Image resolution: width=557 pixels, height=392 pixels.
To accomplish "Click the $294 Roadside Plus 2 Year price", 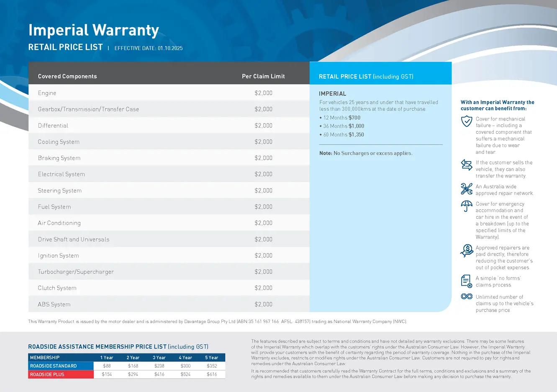I will click(133, 374).
